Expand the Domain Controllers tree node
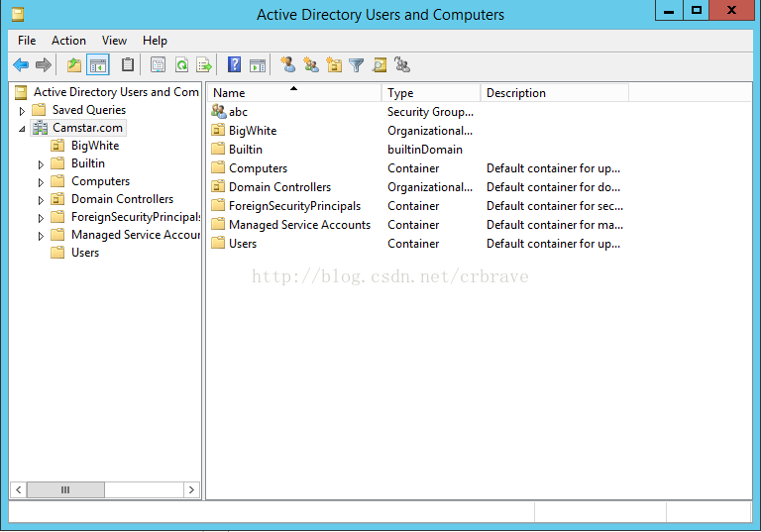Viewport: 761px width, 532px height. coord(41,200)
